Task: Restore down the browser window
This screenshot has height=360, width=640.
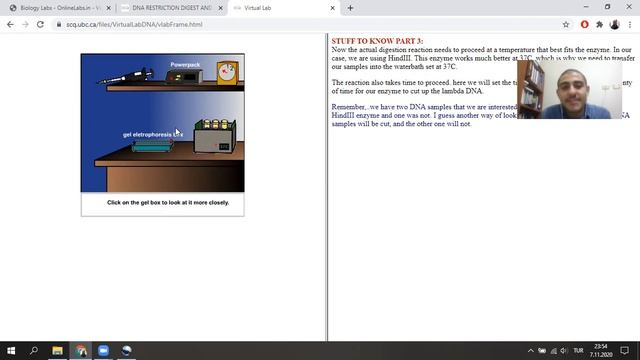Action: [607, 7]
